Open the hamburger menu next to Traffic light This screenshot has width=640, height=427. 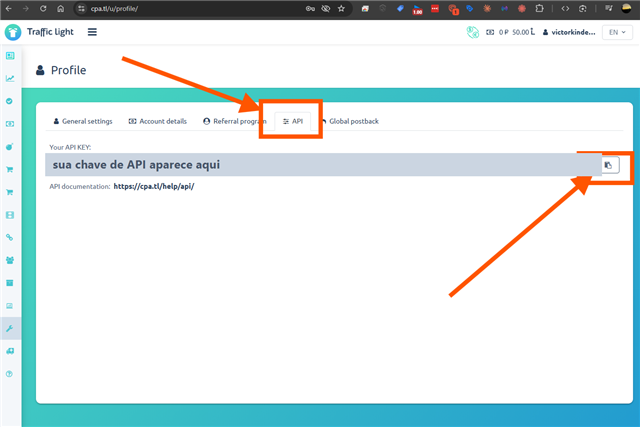click(x=92, y=32)
